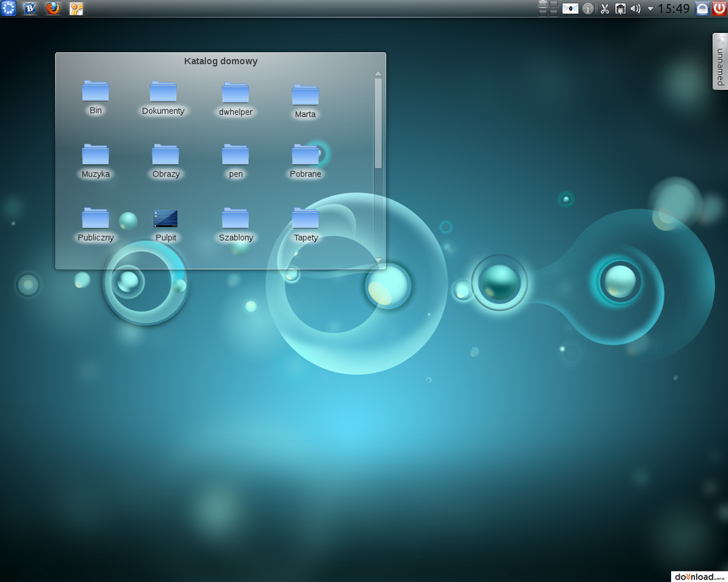Open the Bin folder
The image size is (728, 582).
[x=96, y=98]
